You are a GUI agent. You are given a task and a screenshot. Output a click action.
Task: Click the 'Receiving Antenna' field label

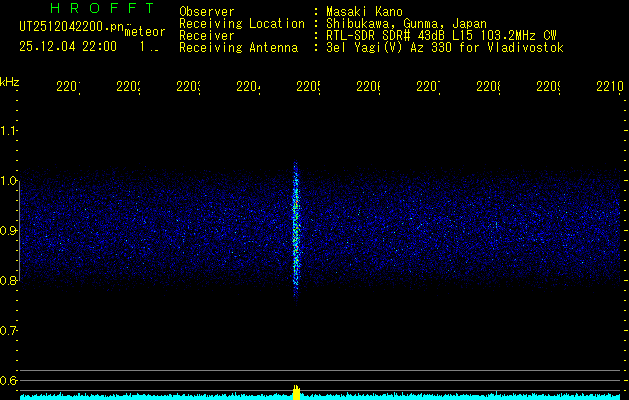238,48
